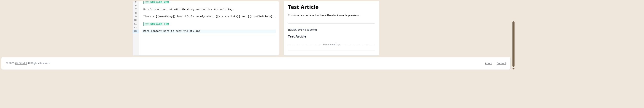The height and width of the screenshot is (108, 644).
Task: Click the "More content here" editor line
Action: (x=172, y=31)
